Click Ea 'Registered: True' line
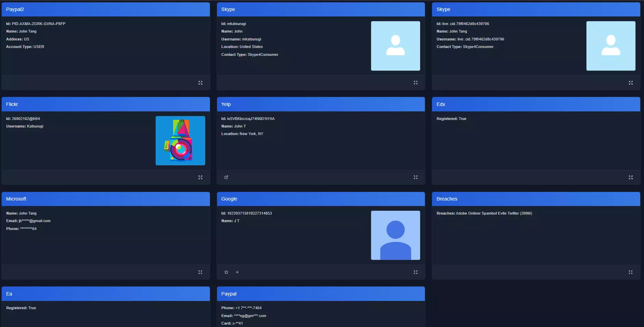Viewport: 644px width, 327px height. [21, 308]
